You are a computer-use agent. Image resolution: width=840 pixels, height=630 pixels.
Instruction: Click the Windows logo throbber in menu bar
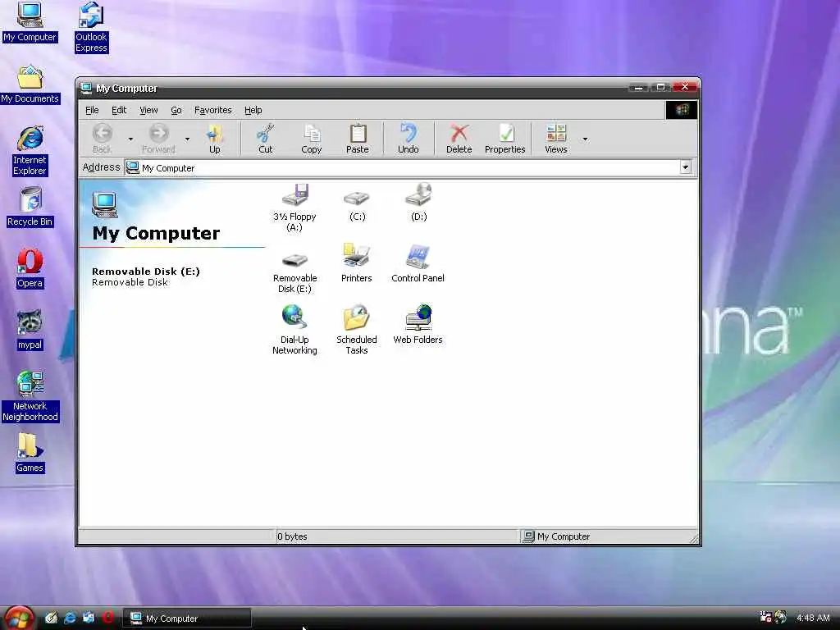click(682, 110)
